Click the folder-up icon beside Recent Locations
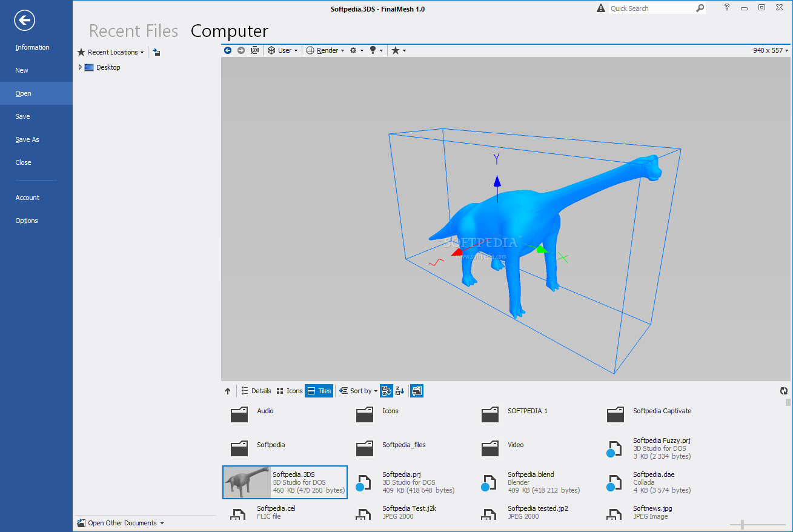Viewport: 793px width, 532px height. (156, 52)
